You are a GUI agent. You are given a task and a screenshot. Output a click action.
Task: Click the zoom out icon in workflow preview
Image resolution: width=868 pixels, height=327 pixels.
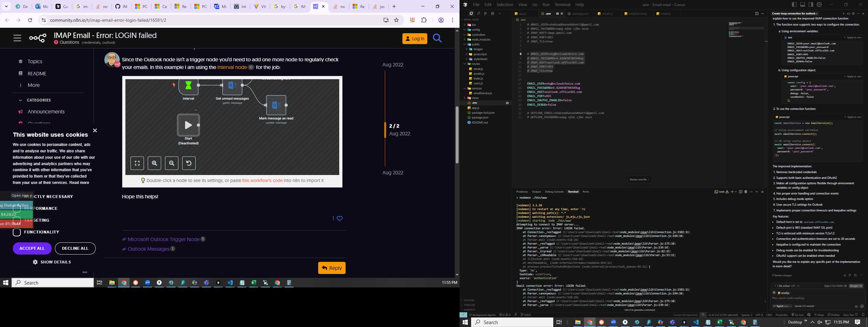(171, 163)
